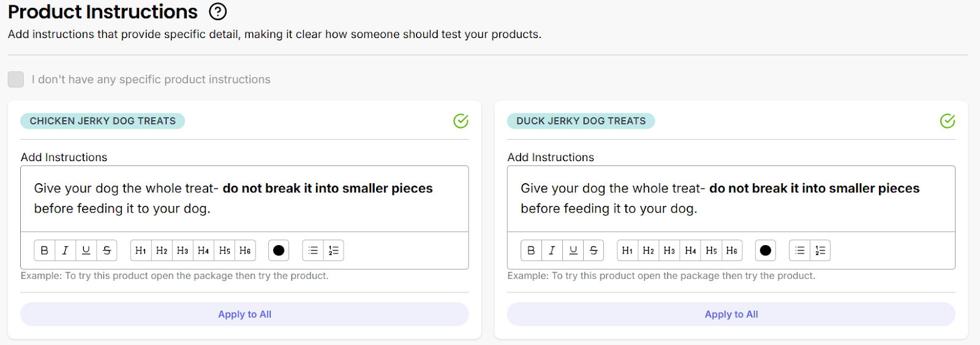
Task: Check "I don't have any specific product instructions"
Action: 16,80
